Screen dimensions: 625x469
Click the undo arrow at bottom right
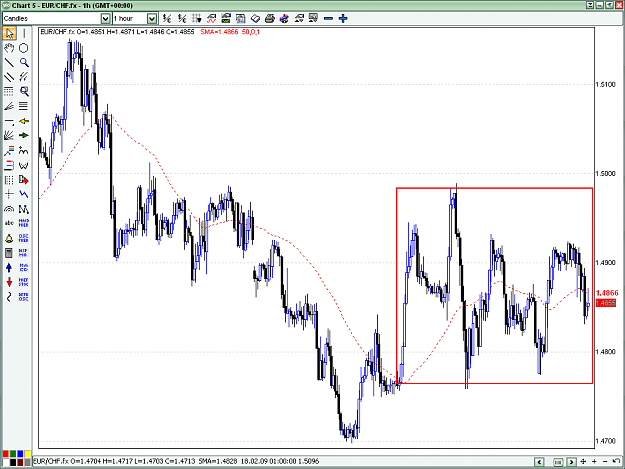click(616, 461)
